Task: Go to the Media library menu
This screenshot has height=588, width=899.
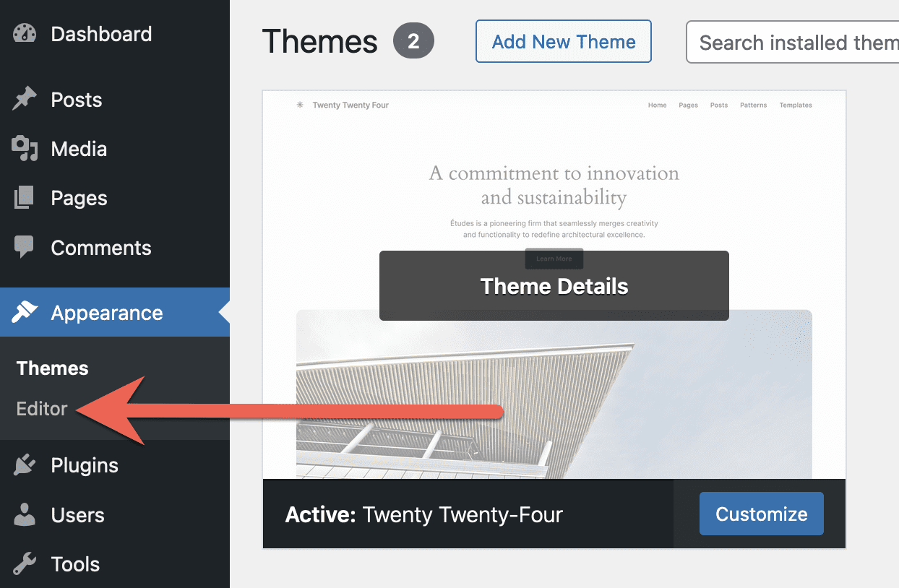Action: [79, 149]
